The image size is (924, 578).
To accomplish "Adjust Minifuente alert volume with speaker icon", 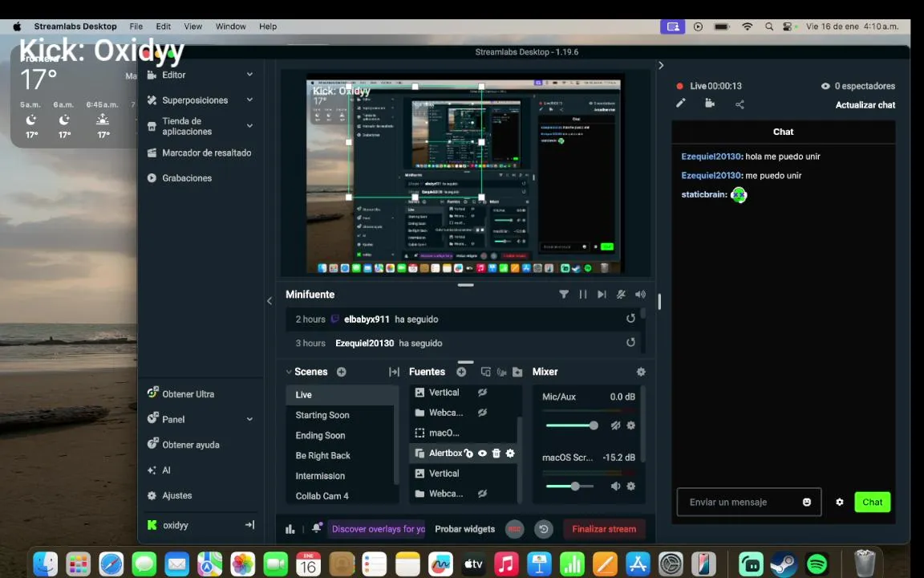I will click(x=641, y=295).
